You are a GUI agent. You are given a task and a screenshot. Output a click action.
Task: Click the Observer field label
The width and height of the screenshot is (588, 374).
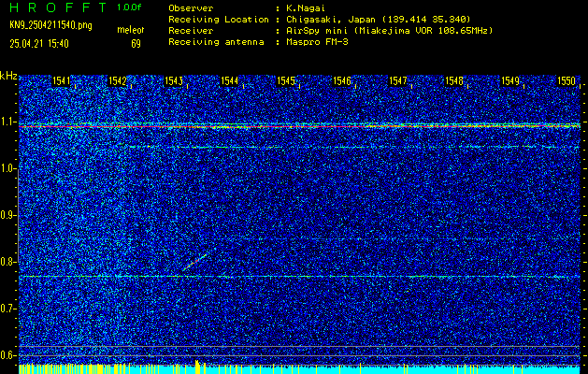[191, 7]
